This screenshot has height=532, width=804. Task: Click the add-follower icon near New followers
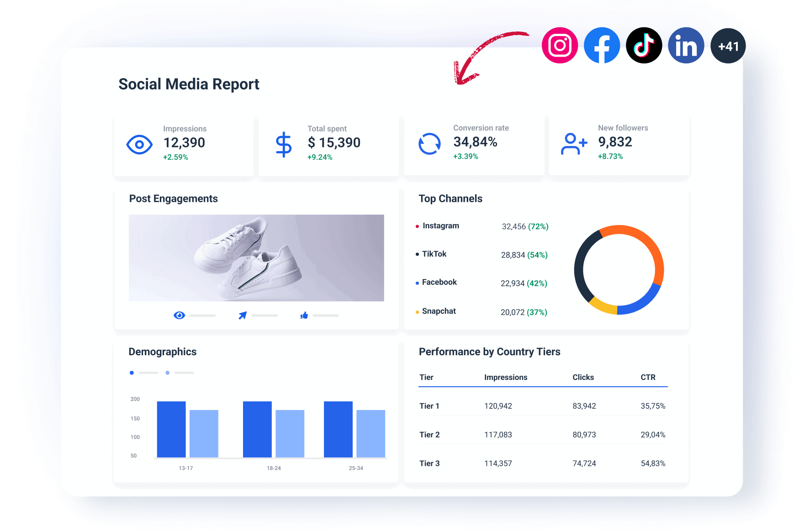(x=574, y=144)
